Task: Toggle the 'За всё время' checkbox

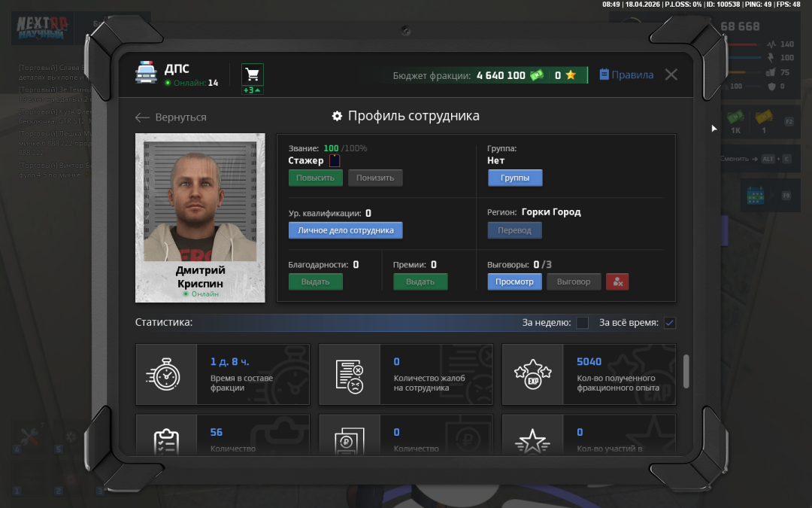Action: pos(670,323)
